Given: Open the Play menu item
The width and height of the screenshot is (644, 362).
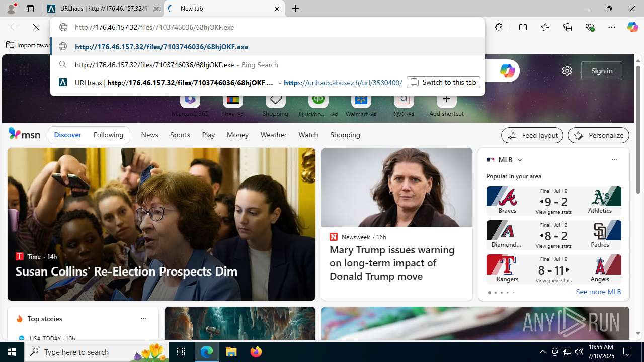Looking at the screenshot, I should click(208, 135).
